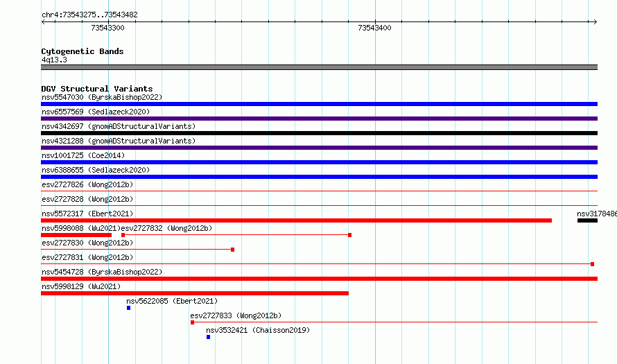Click the right end marker of esv2727832

350,235
